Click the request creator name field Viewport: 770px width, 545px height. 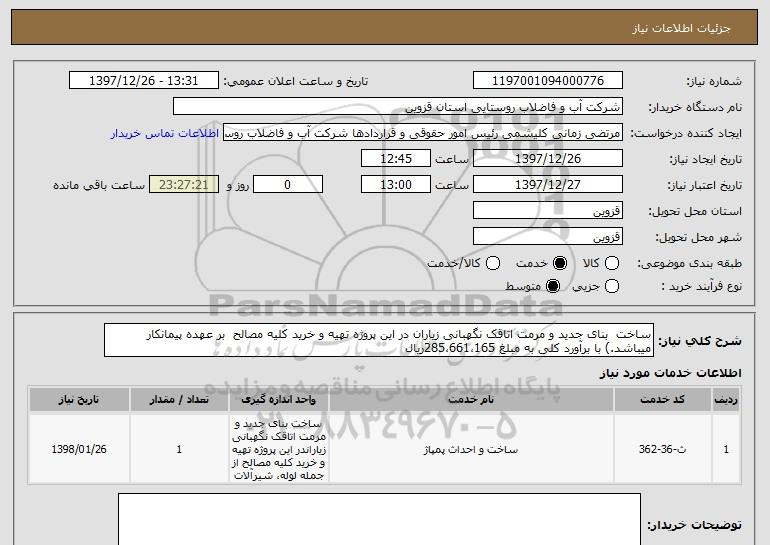tap(423, 133)
